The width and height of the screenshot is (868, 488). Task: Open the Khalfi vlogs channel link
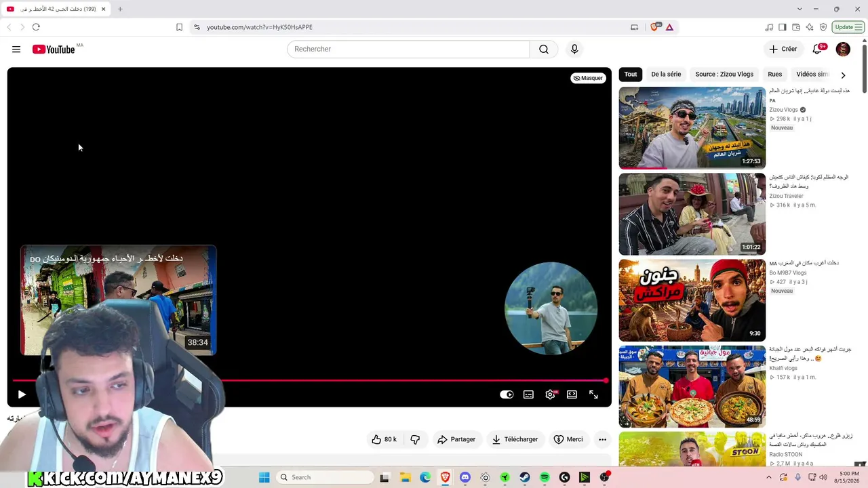[x=783, y=368]
